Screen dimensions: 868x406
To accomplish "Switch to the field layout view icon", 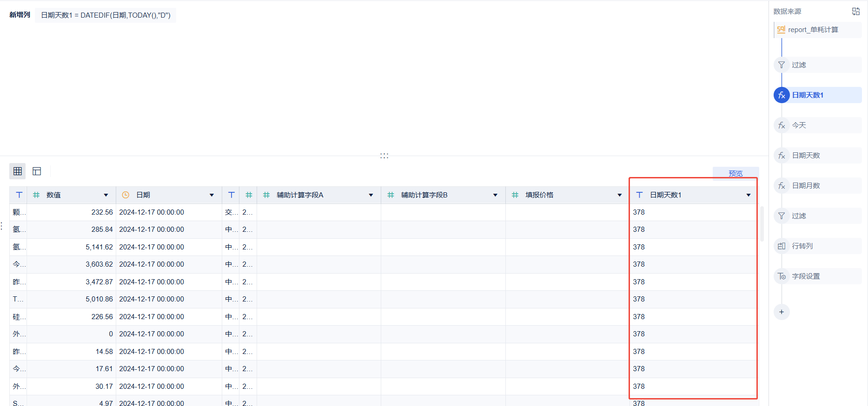I will pyautogui.click(x=37, y=171).
